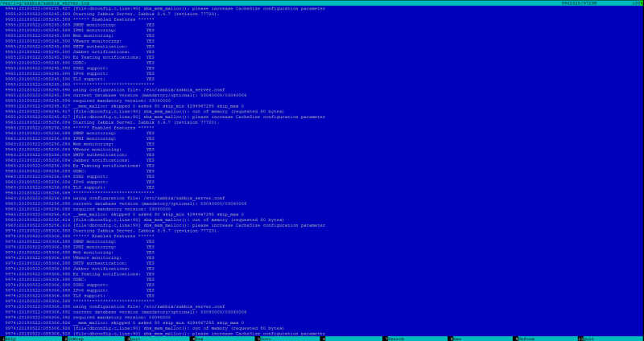
Task: Select the 9974 'required mandatory version' line
Action: [89, 318]
